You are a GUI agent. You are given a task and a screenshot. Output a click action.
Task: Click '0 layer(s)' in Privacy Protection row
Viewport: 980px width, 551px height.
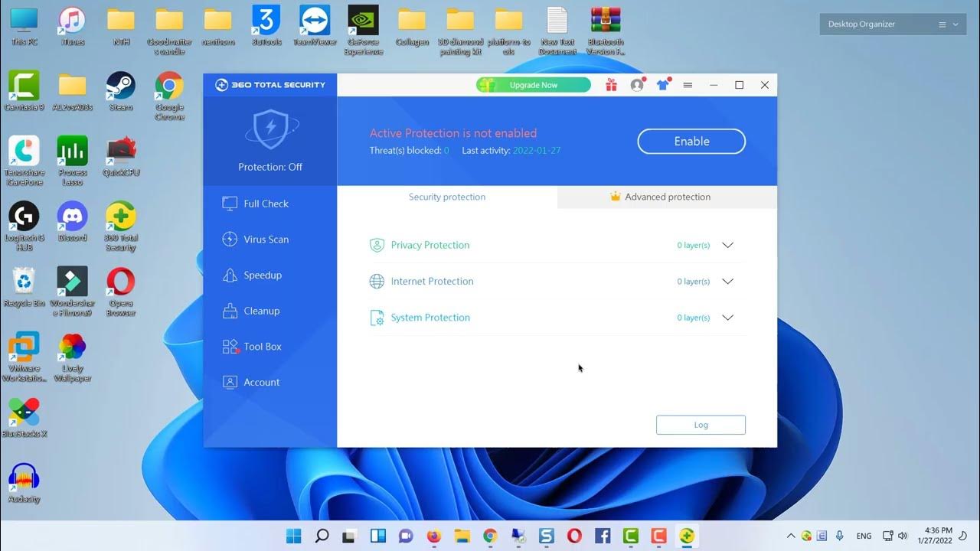coord(694,246)
